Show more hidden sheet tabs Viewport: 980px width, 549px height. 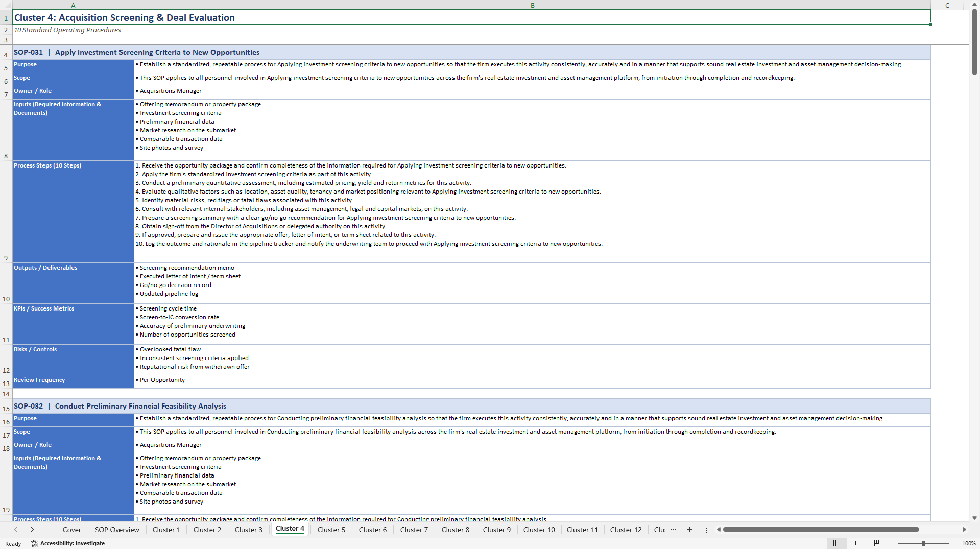673,530
